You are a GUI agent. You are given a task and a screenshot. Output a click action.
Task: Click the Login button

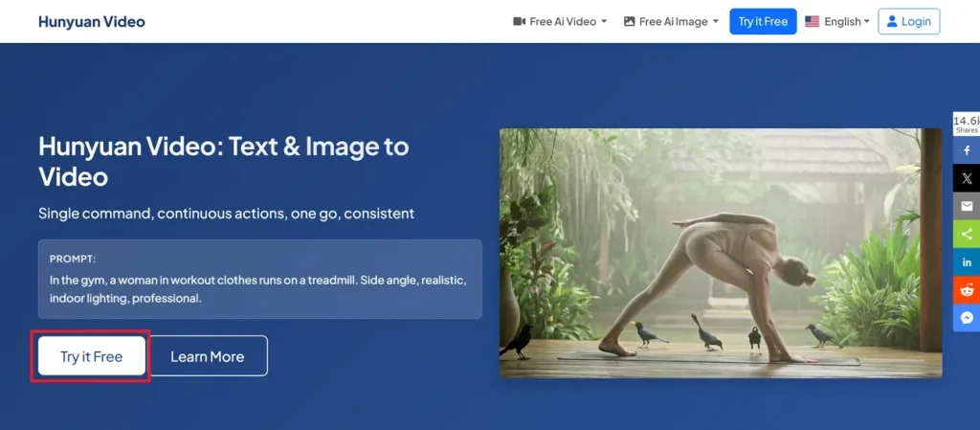click(x=909, y=22)
